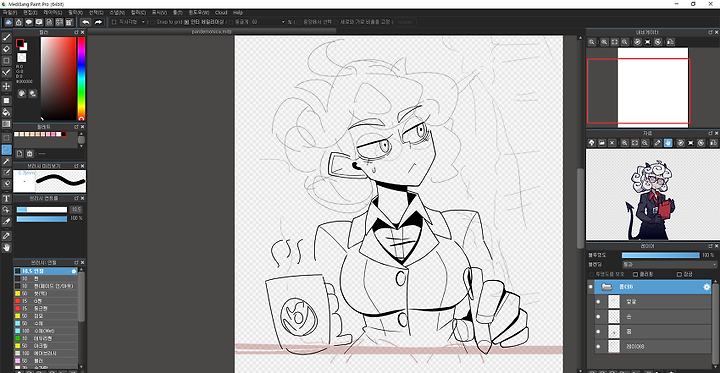Select the 수채(Wet) brush

point(45,331)
